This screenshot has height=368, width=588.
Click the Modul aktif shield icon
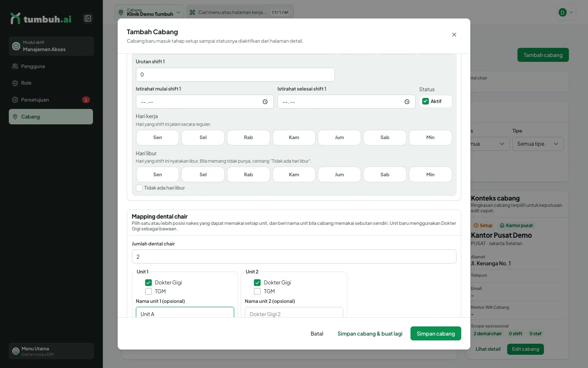[x=16, y=46]
